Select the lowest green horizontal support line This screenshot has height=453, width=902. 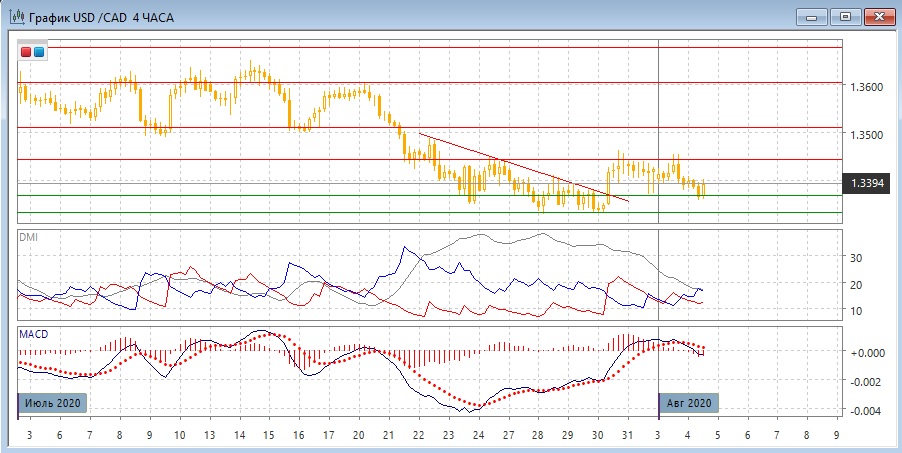click(430, 212)
